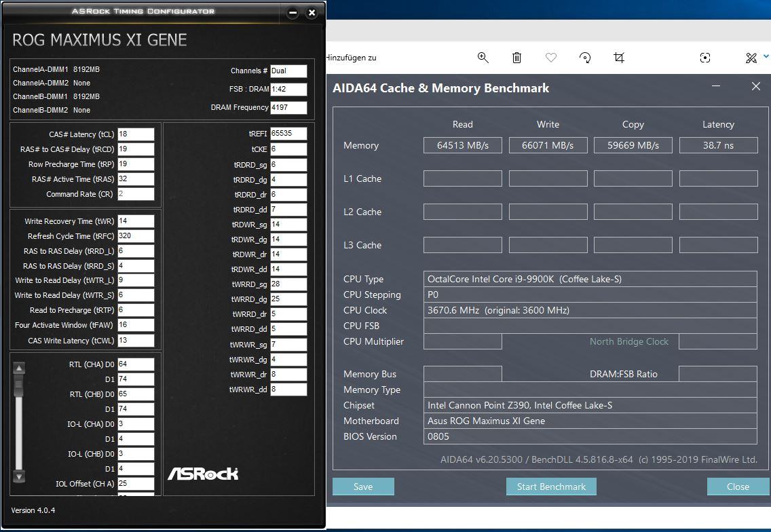Close AIDA64 window with the X icon

click(756, 87)
